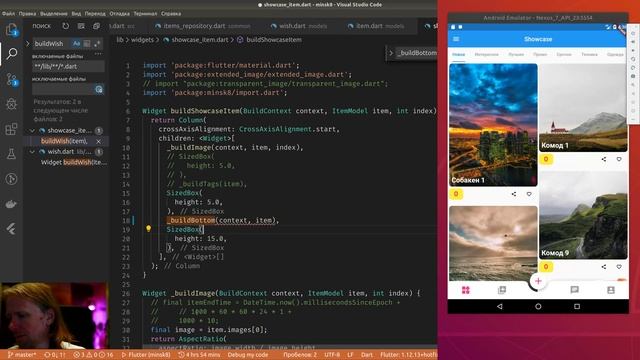Viewport: 640px width, 360px height.
Task: Open the Run and Debug view
Action: [x=11, y=104]
